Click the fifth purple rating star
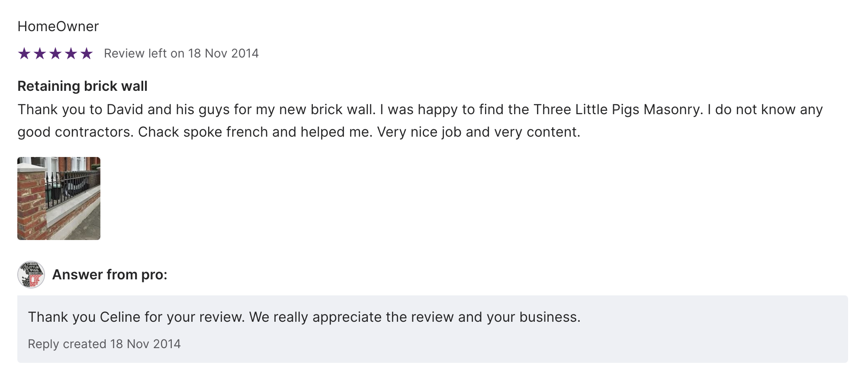Screen dimensions: 868x365 [87, 54]
